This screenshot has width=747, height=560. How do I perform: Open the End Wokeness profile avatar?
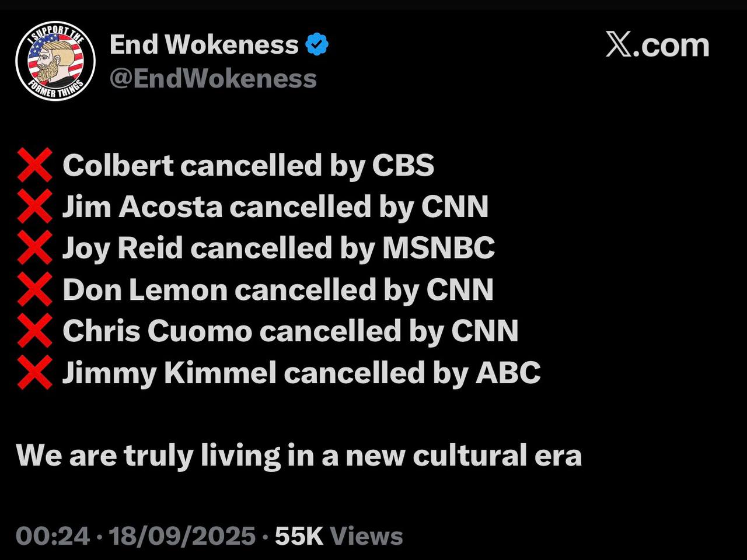click(x=55, y=61)
